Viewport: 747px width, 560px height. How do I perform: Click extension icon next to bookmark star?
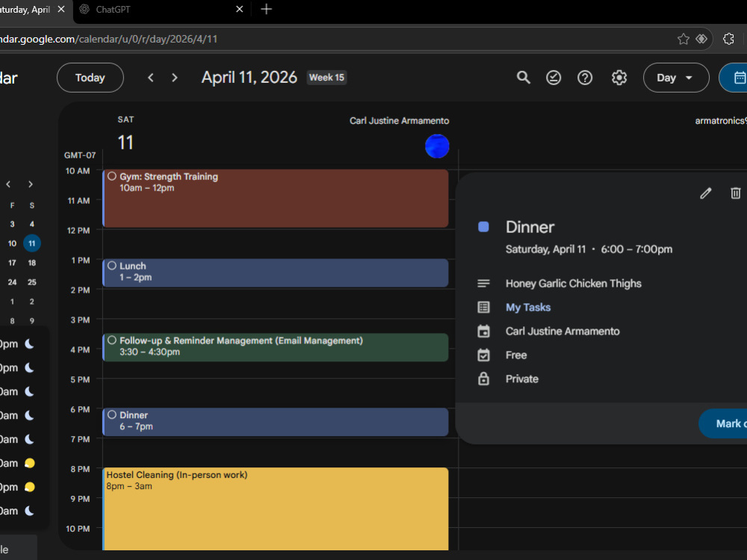click(x=701, y=39)
